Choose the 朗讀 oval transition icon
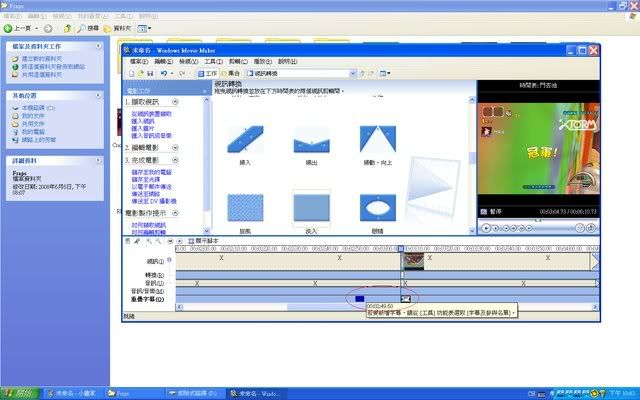This screenshot has height=400, width=640. 377,207
